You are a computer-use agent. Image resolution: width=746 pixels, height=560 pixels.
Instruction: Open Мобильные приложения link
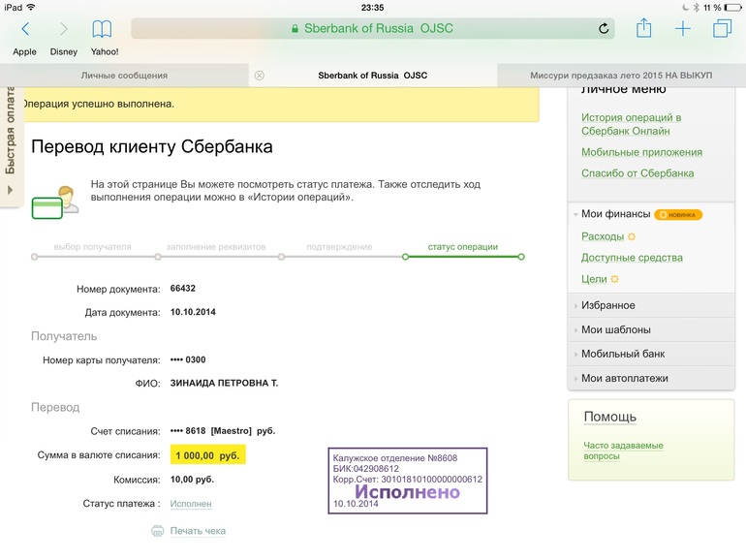pos(641,152)
